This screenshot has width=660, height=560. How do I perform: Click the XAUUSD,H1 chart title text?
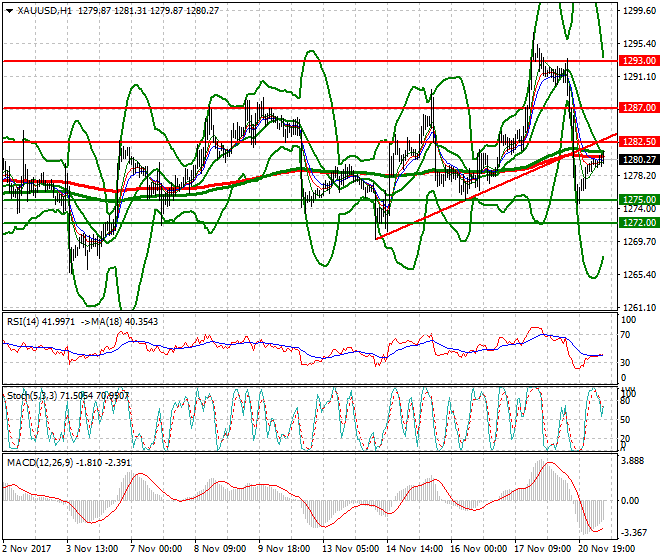click(44, 11)
